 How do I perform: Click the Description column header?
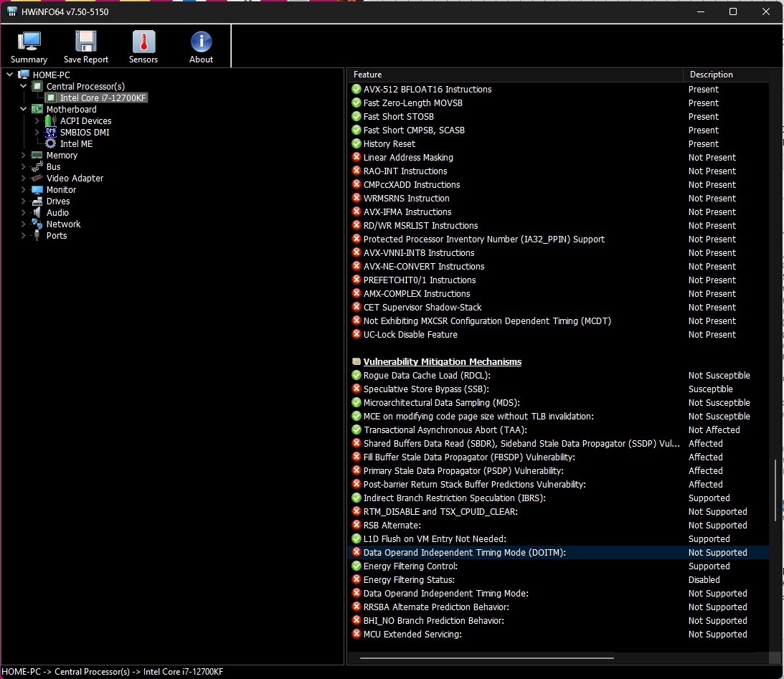point(726,75)
